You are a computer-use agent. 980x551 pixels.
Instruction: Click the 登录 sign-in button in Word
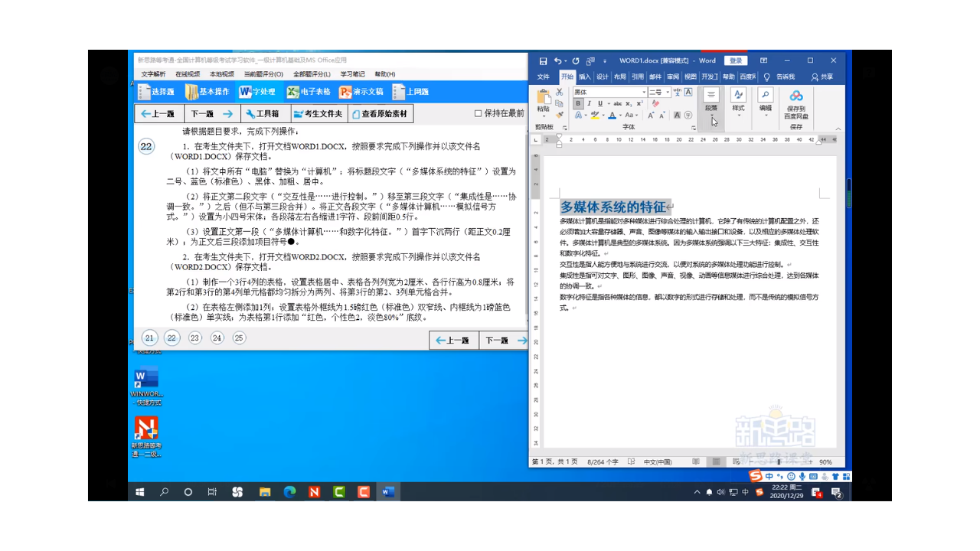tap(734, 60)
